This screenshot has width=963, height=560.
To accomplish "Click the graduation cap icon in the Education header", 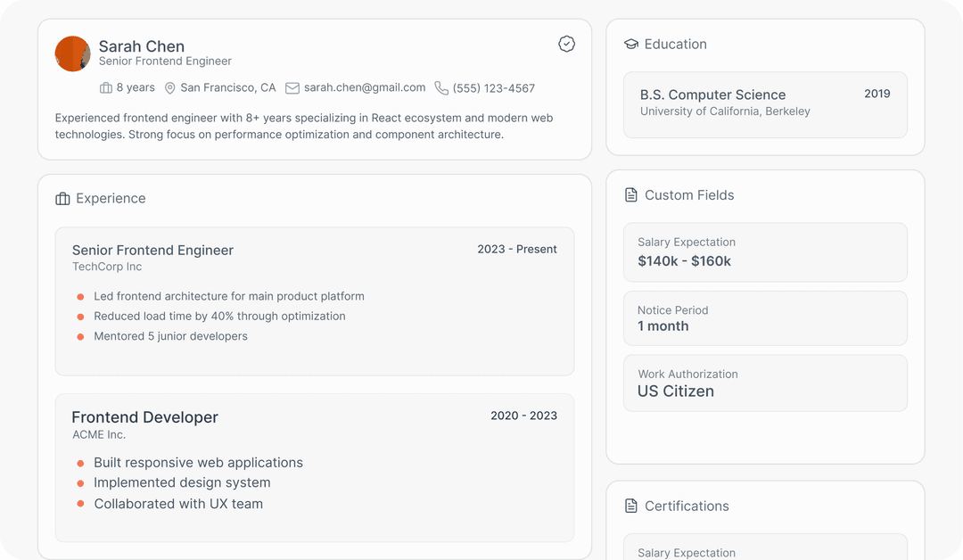I will pyautogui.click(x=631, y=43).
